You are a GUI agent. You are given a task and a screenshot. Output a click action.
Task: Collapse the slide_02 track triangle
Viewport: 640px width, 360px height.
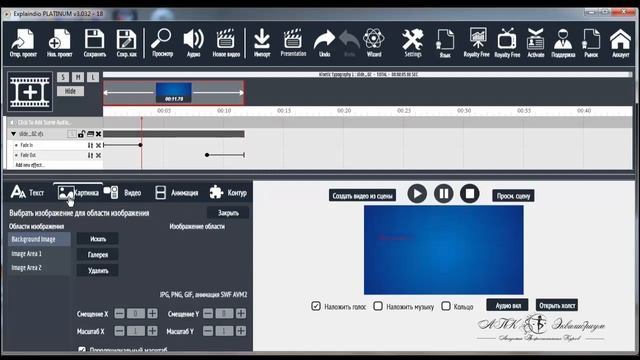click(13, 134)
